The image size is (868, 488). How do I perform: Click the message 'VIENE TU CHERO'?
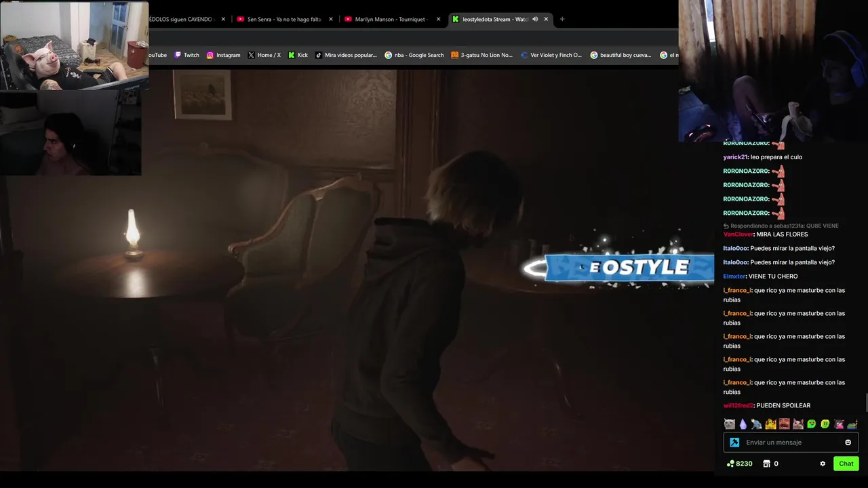coord(773,277)
